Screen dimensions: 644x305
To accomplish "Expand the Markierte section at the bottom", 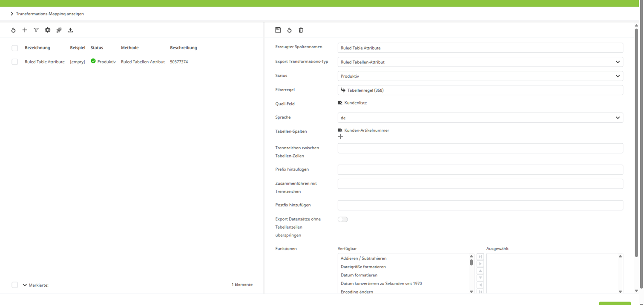I will 24,285.
